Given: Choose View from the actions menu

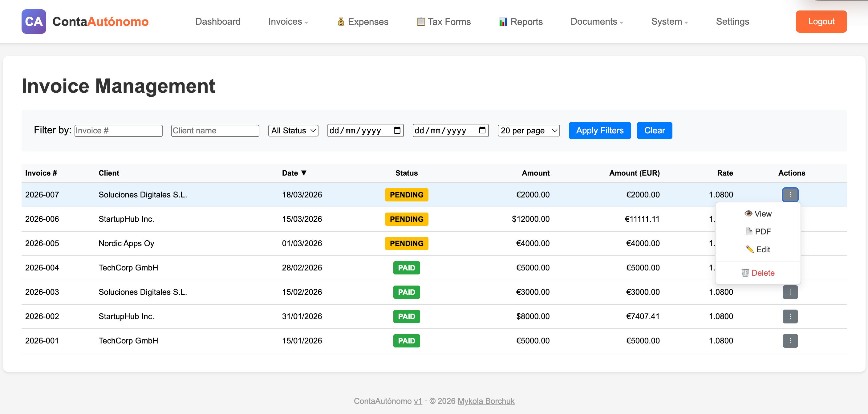Looking at the screenshot, I should (x=758, y=213).
